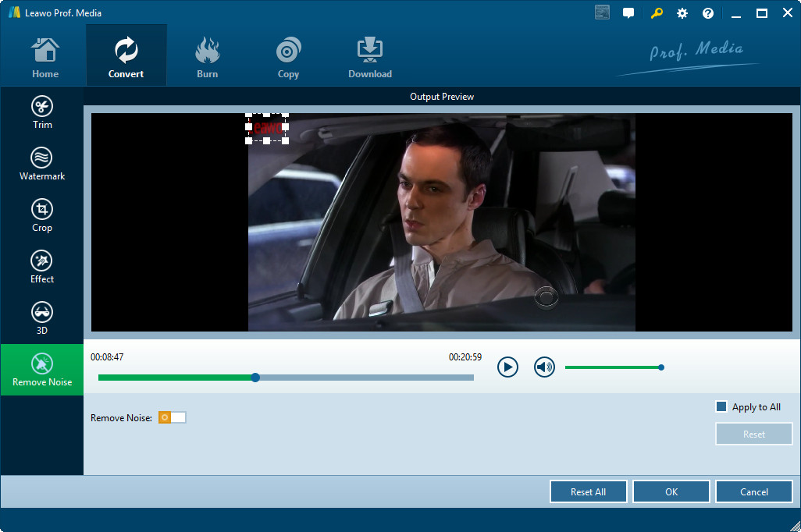The image size is (801, 532).
Task: Click the current time 00:08:47 label
Action: point(107,357)
